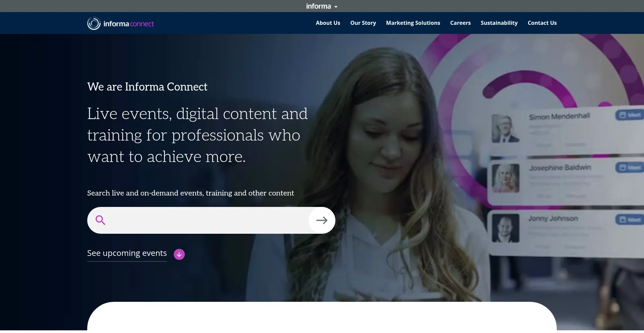Expand the informa top bar dropdown
This screenshot has width=644, height=333.
pos(322,6)
